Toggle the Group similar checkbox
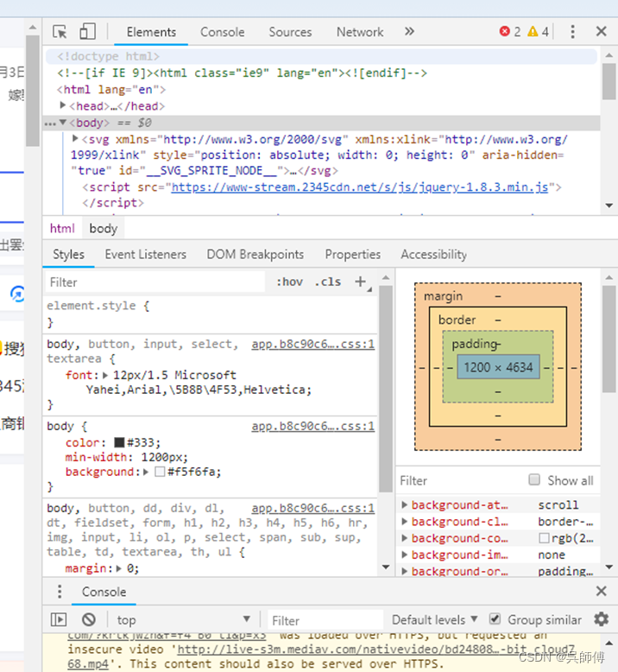 [x=495, y=618]
